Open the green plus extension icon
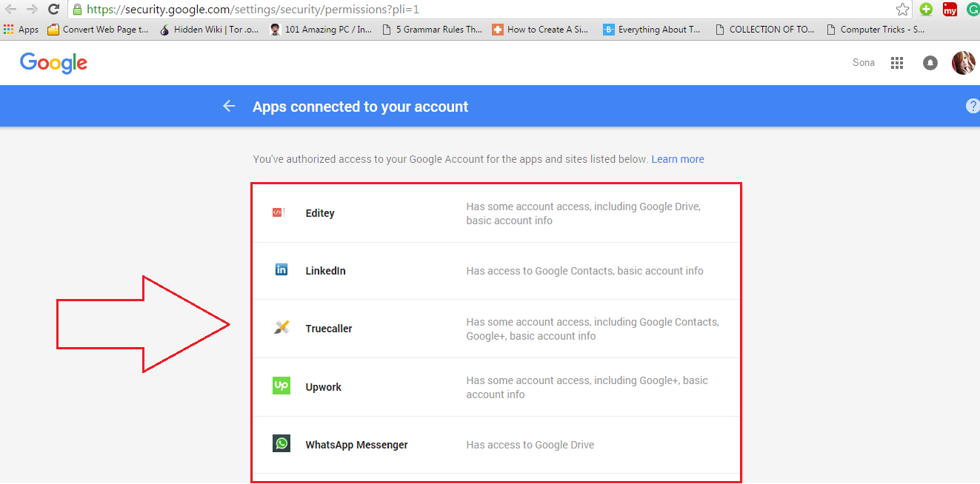This screenshot has height=484, width=980. coord(926,10)
